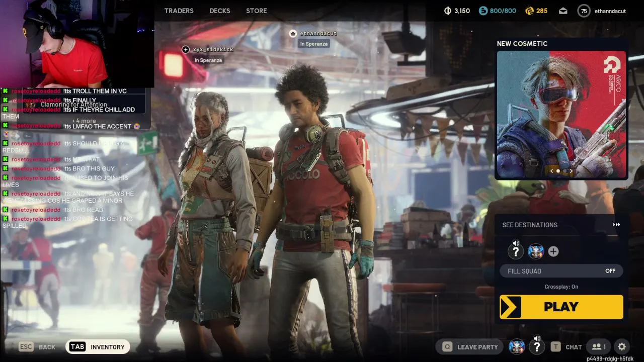Click the blue token icon beside 800/800
644x362 pixels.
(x=483, y=11)
